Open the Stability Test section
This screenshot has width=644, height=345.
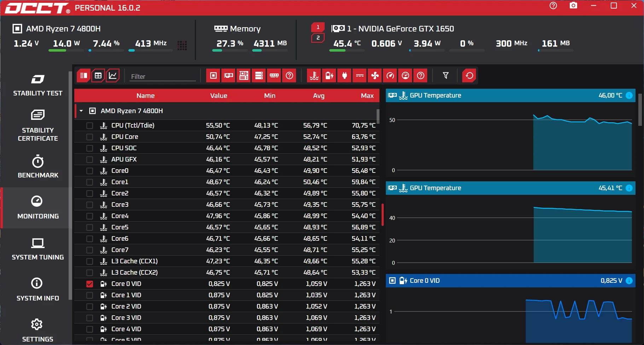[37, 85]
